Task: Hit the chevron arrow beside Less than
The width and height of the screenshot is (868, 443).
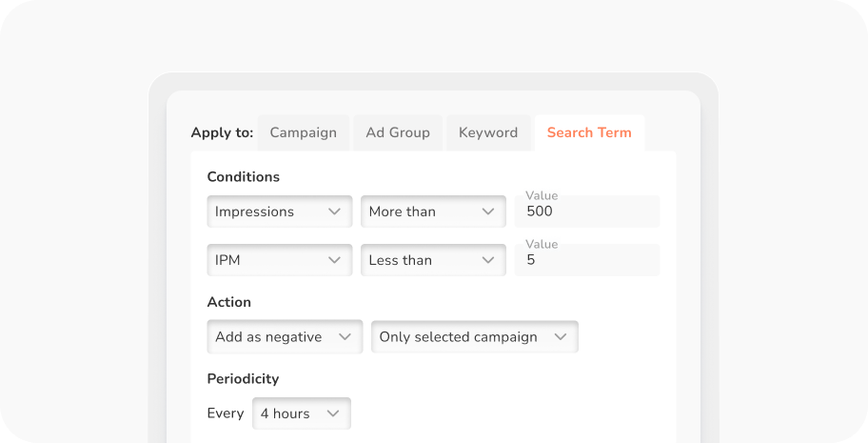Action: point(488,260)
